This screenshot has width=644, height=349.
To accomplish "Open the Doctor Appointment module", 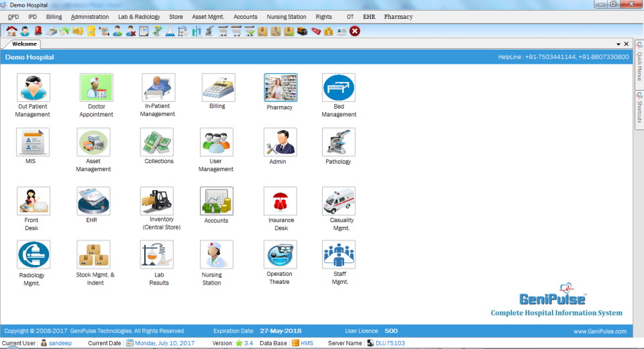I will [x=96, y=87].
